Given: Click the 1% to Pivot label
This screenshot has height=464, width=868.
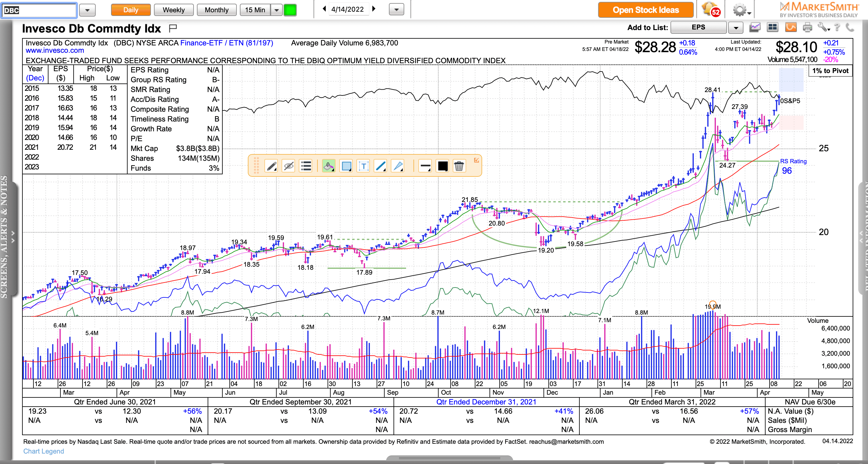Looking at the screenshot, I should point(830,71).
